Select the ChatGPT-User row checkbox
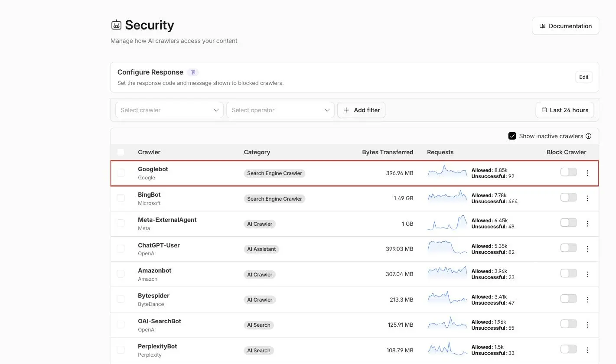 click(x=121, y=248)
